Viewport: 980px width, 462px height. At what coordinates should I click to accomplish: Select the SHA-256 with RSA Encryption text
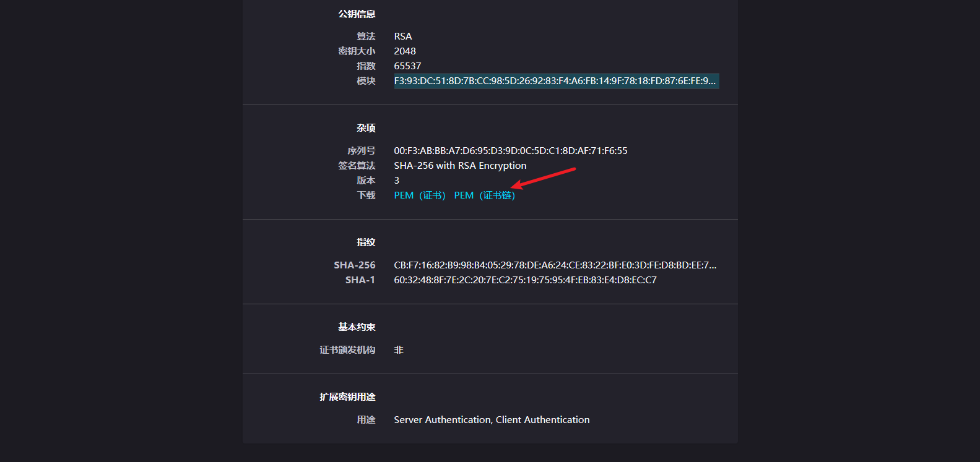(460, 166)
